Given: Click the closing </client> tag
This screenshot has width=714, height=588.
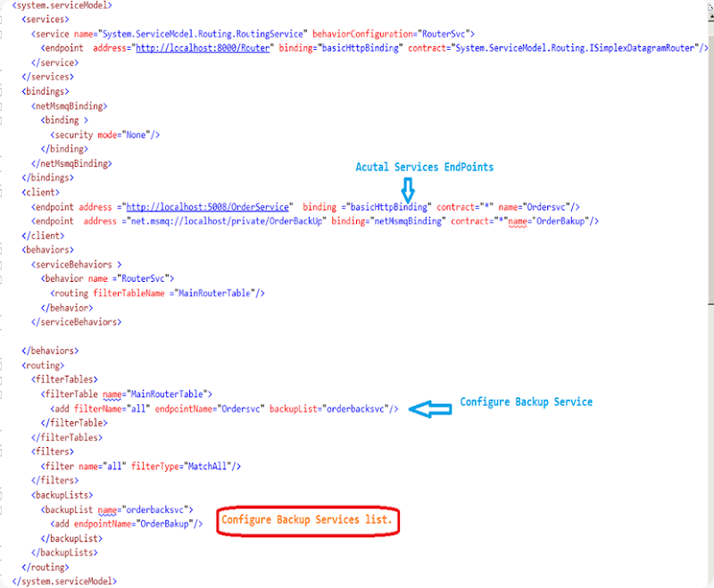Looking at the screenshot, I should [x=43, y=236].
